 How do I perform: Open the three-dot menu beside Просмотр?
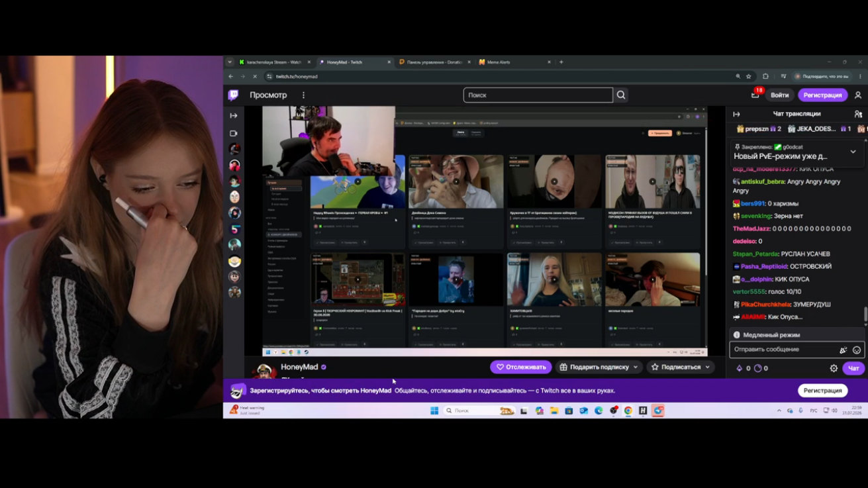(304, 95)
